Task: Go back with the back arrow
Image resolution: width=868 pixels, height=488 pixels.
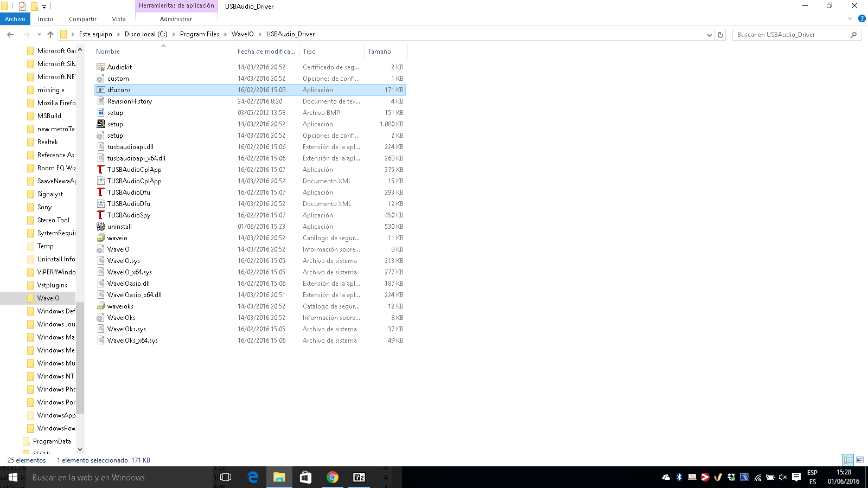Action: (10, 35)
